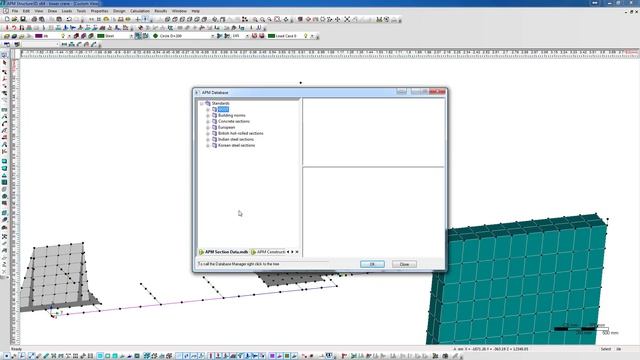The image size is (640, 360).
Task: Click the zoom window rectangle icon
Action: pos(278,19)
